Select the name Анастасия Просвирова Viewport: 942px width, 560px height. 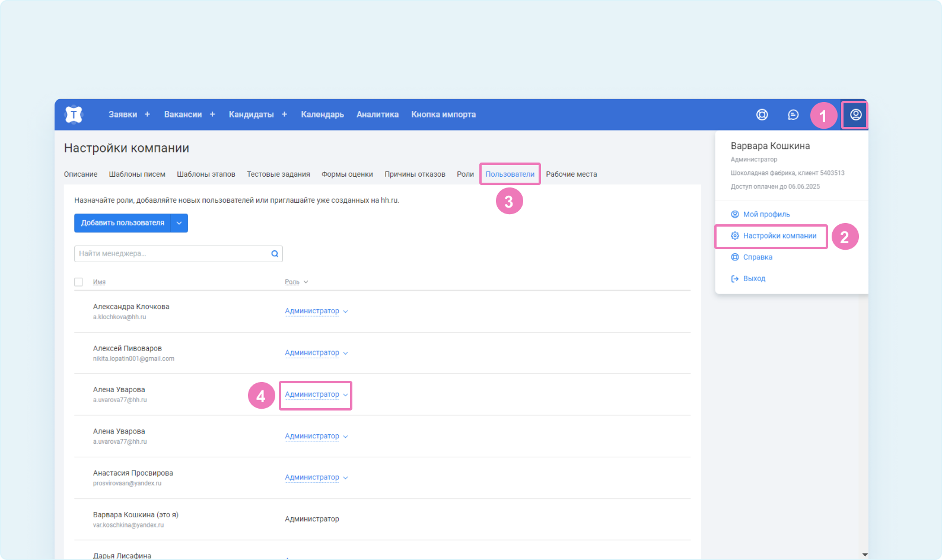pyautogui.click(x=133, y=473)
